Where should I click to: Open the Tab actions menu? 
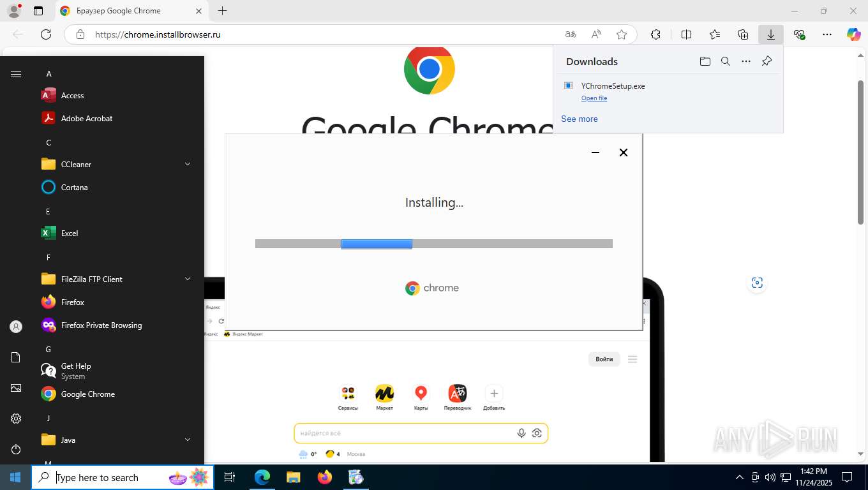(x=38, y=11)
